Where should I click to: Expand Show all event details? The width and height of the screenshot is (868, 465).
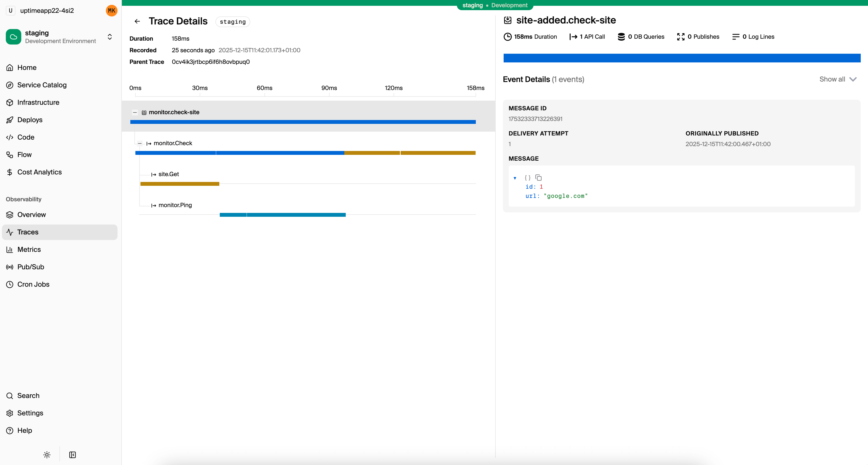(x=838, y=79)
